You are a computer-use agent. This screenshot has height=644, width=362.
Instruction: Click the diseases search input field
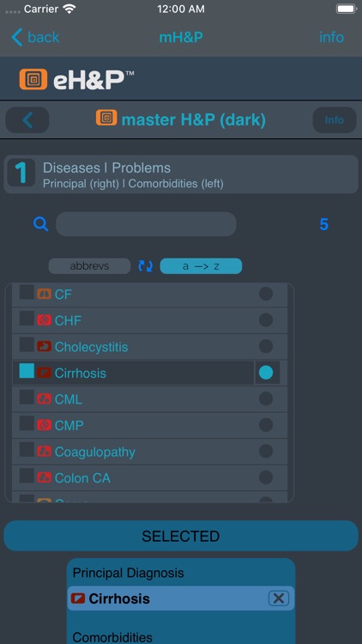click(146, 224)
